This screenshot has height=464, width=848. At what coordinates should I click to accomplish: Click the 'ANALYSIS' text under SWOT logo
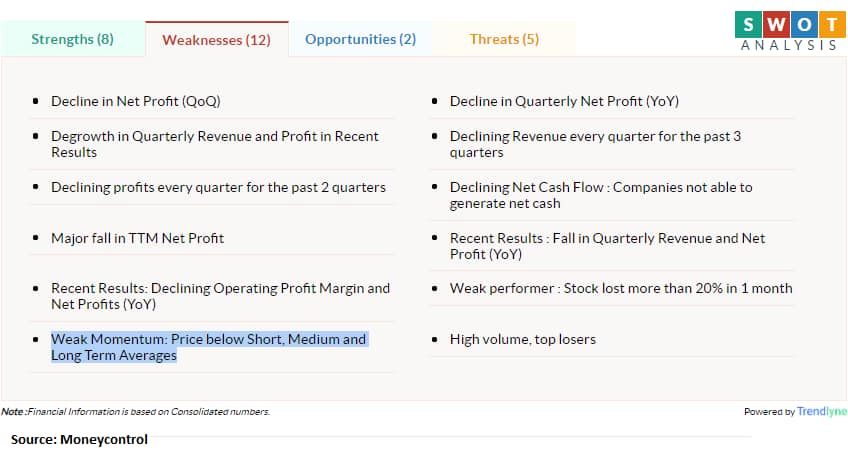tap(789, 46)
